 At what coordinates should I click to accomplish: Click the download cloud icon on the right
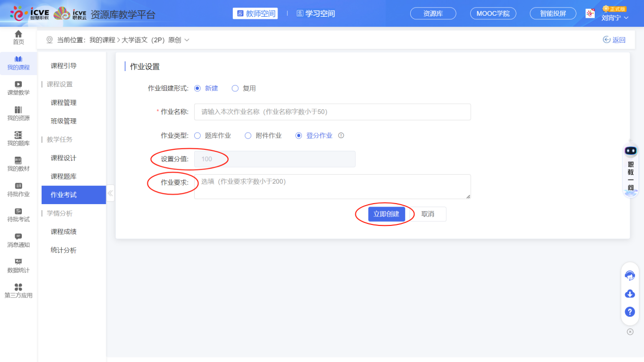[630, 293]
